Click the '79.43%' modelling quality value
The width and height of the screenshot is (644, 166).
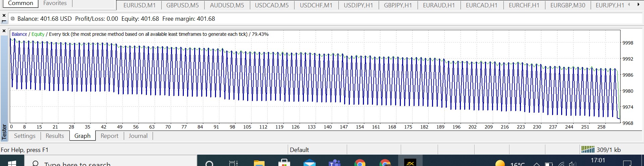[260, 34]
